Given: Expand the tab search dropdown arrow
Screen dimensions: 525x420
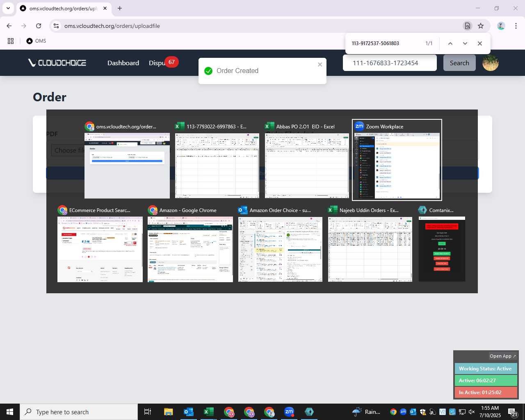Looking at the screenshot, I should click(x=8, y=8).
